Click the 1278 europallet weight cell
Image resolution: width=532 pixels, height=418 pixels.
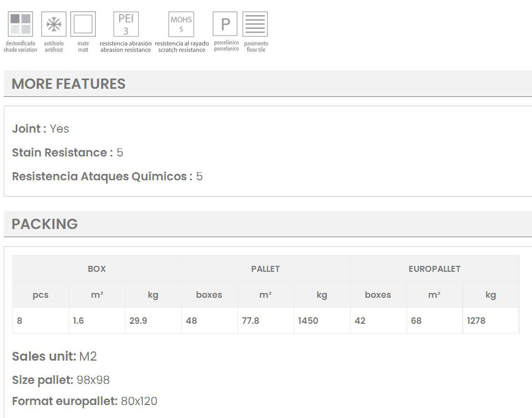pyautogui.click(x=476, y=321)
